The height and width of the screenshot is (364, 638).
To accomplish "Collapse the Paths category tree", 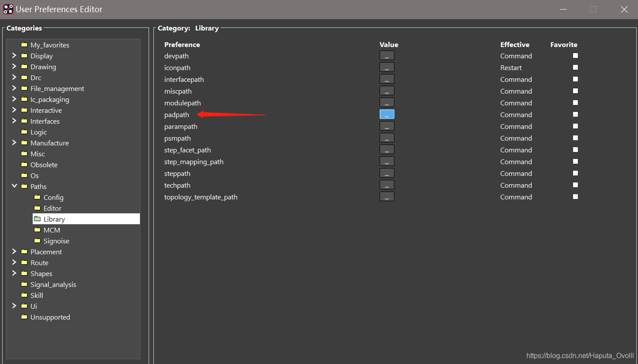I will coord(14,186).
